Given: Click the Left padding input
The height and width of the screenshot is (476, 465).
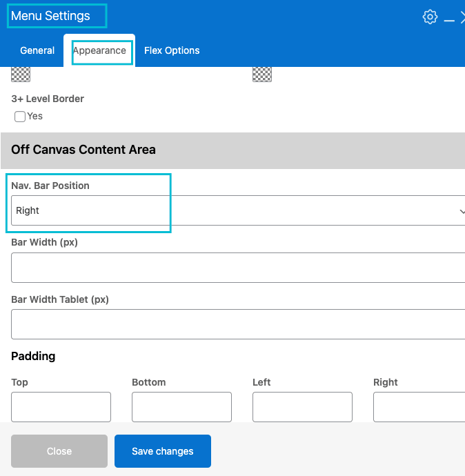Looking at the screenshot, I should [x=302, y=407].
